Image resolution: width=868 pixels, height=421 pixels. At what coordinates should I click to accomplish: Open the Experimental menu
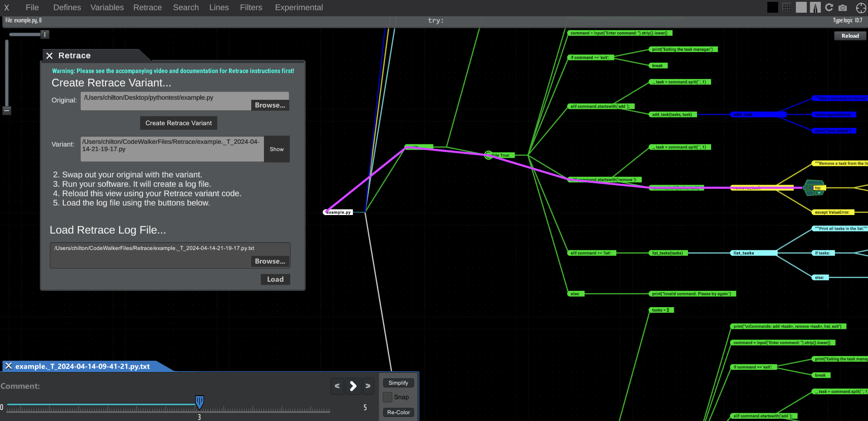click(x=299, y=8)
